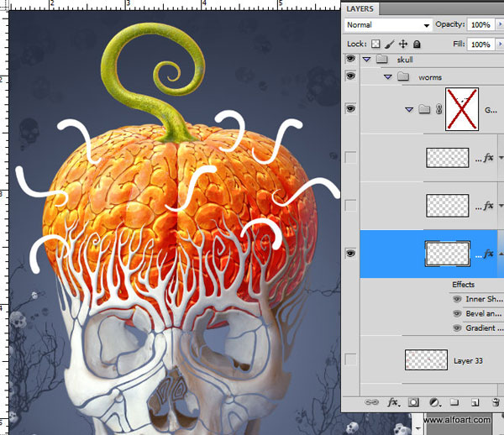Hide the selected blue layer
Image resolution: width=504 pixels, height=435 pixels.
coord(350,254)
